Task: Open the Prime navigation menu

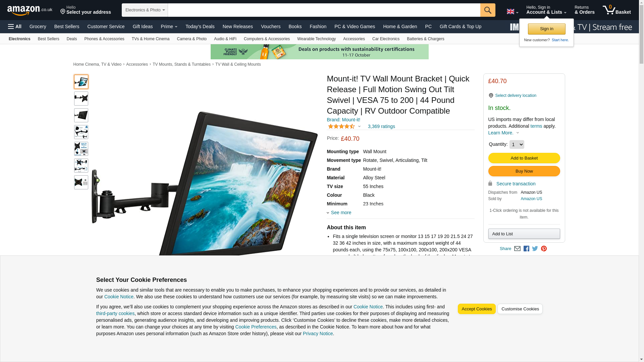Action: click(169, 26)
